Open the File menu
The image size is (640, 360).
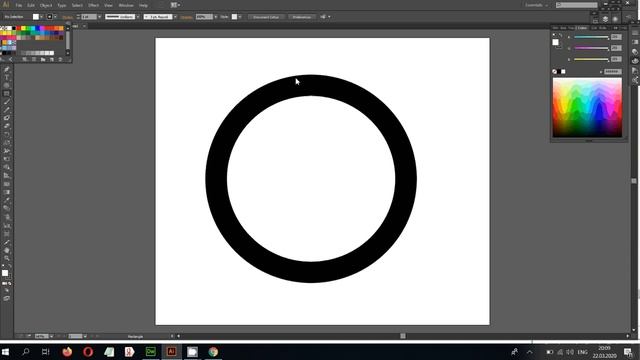[19, 5]
